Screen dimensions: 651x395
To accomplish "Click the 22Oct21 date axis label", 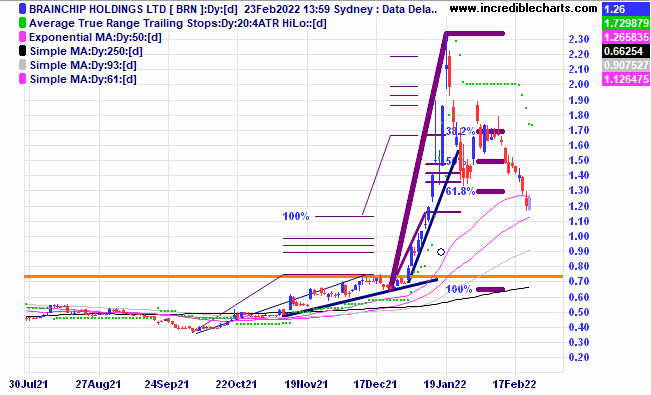I will point(236,384).
